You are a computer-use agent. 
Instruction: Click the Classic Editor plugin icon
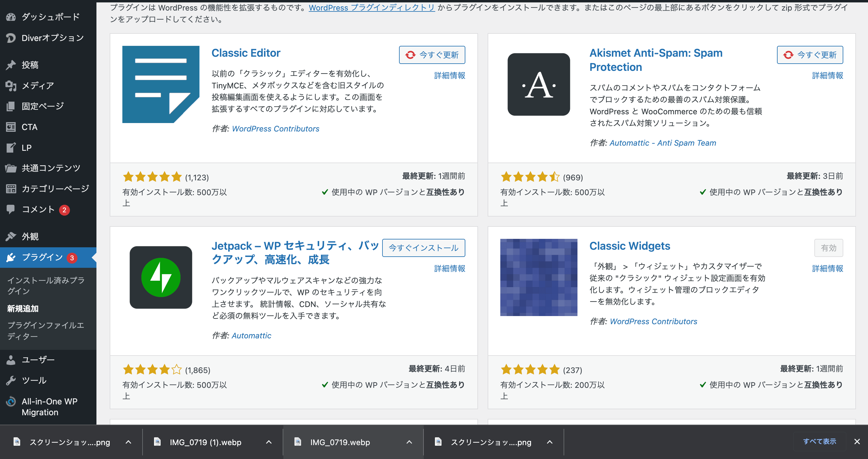(161, 84)
